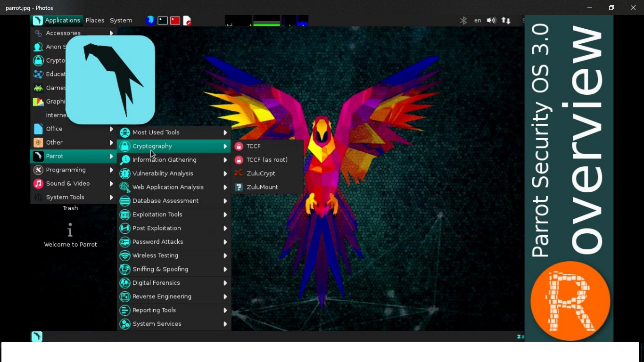Viewport: 644px width, 362px height.
Task: Click the parrot icon in the bottom panel
Action: tap(37, 336)
